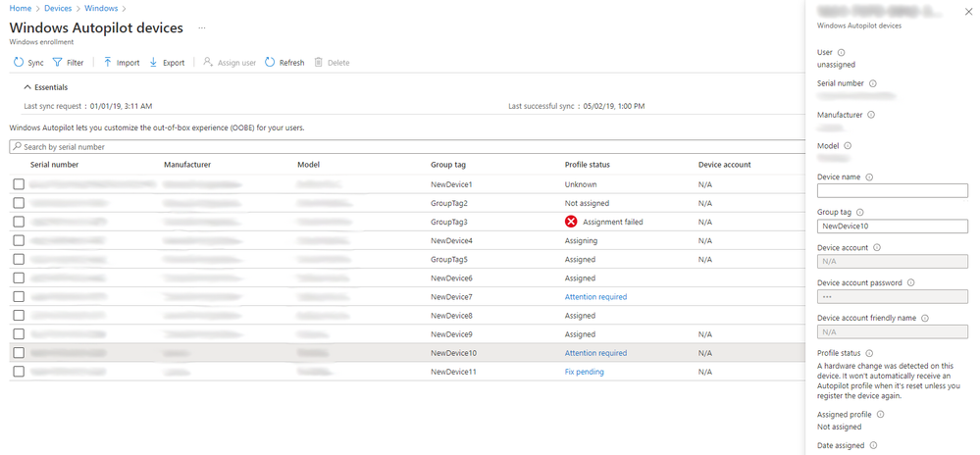Open the Filter option

[x=68, y=63]
